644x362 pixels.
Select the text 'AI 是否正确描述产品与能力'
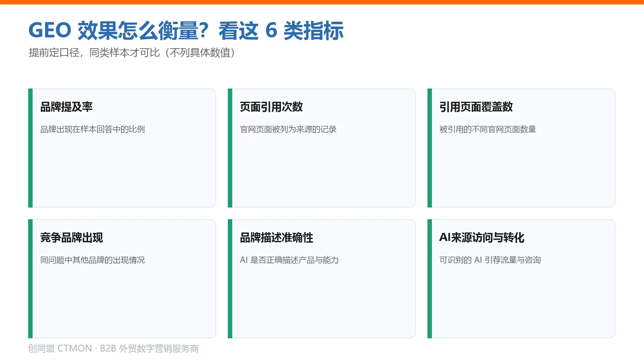click(289, 260)
